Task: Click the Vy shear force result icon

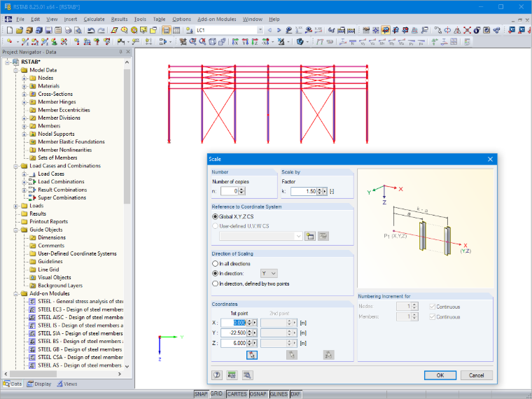Action: pos(363,42)
